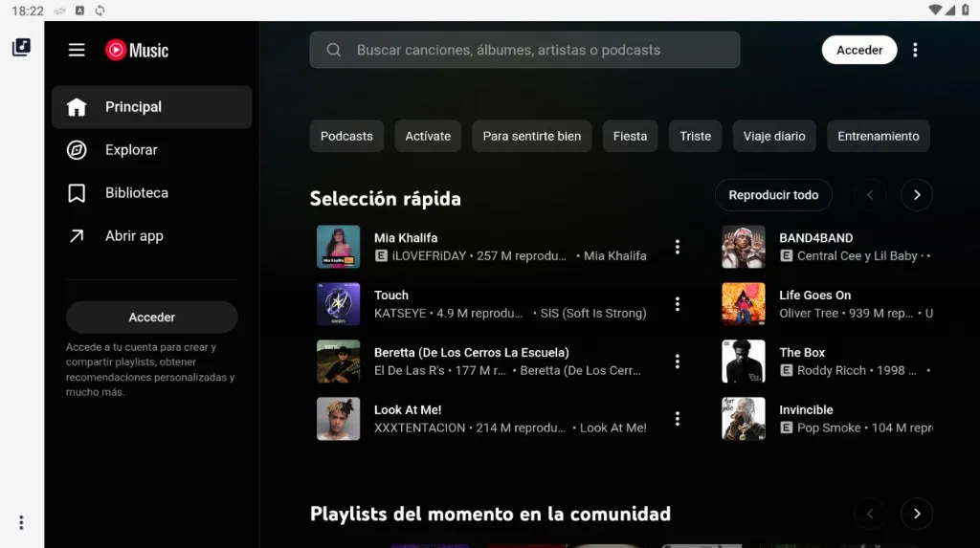Click the Biblioteca bookmark icon
Viewport: 980px width, 548px height.
coord(77,193)
